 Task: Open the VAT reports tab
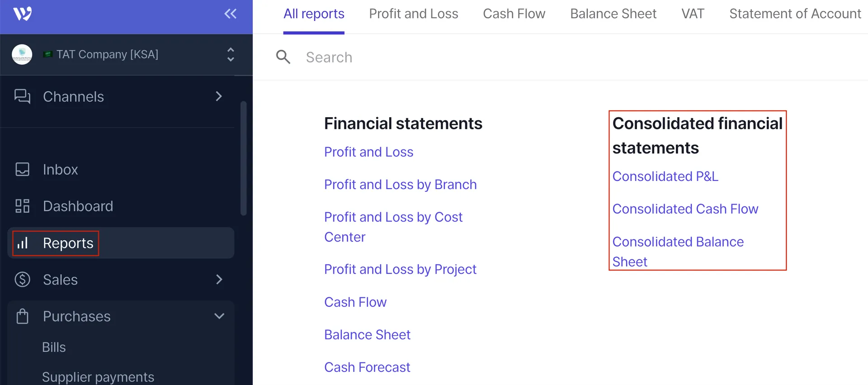pyautogui.click(x=693, y=14)
